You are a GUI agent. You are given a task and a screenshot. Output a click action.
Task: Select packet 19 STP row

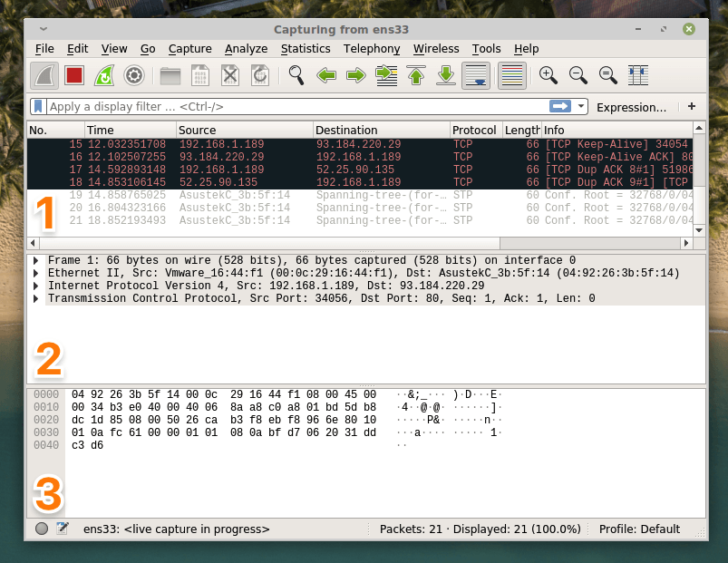pos(360,195)
